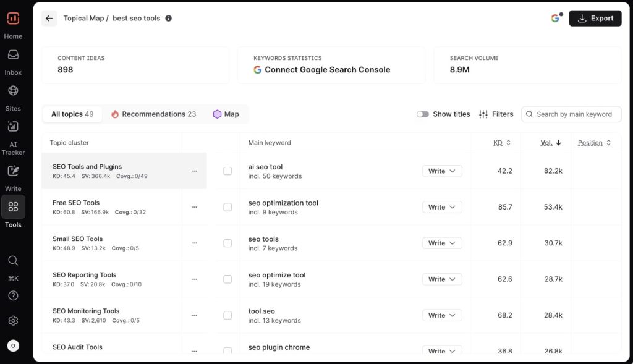Open the Inbox from sidebar
633x364 pixels.
click(x=13, y=54)
